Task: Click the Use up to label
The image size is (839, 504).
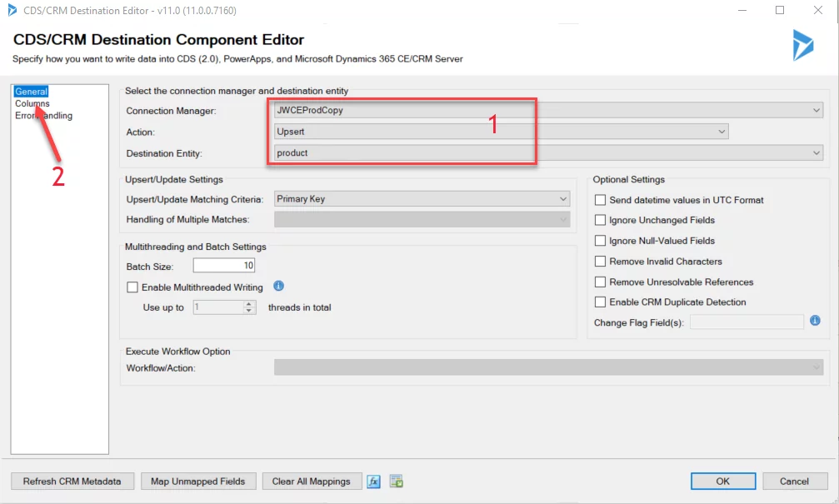Action: (163, 307)
